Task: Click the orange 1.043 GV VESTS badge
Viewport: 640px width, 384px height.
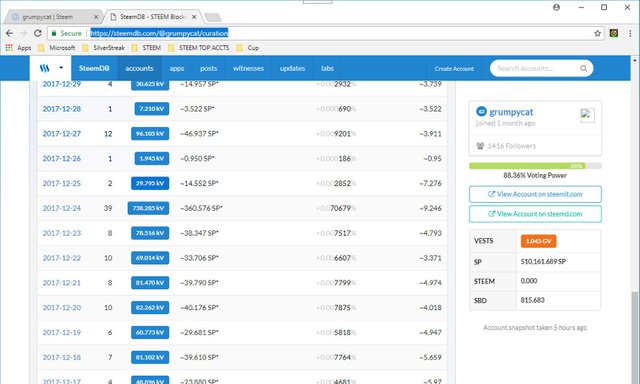Action: (x=538, y=241)
